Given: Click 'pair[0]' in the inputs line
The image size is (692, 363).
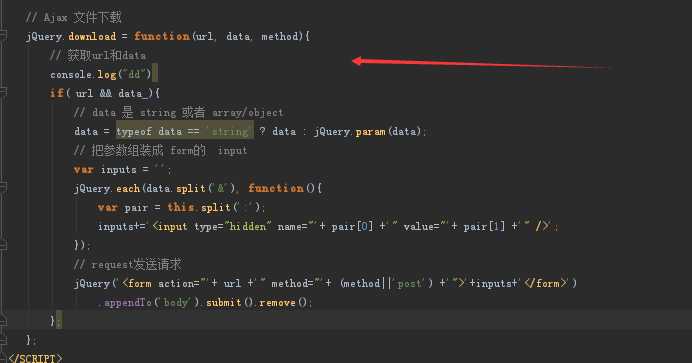Looking at the screenshot, I should (352, 226).
